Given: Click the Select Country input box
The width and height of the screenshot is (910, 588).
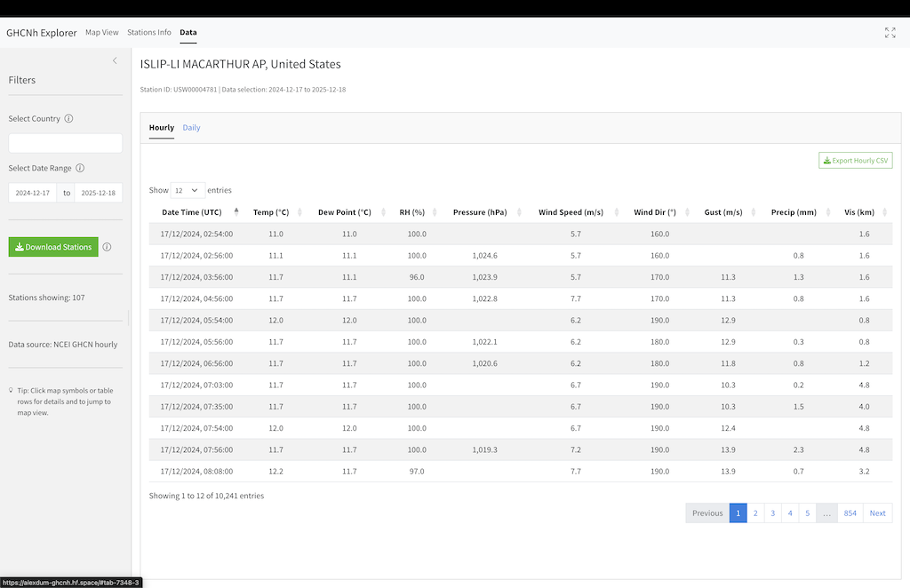Looking at the screenshot, I should pos(65,142).
